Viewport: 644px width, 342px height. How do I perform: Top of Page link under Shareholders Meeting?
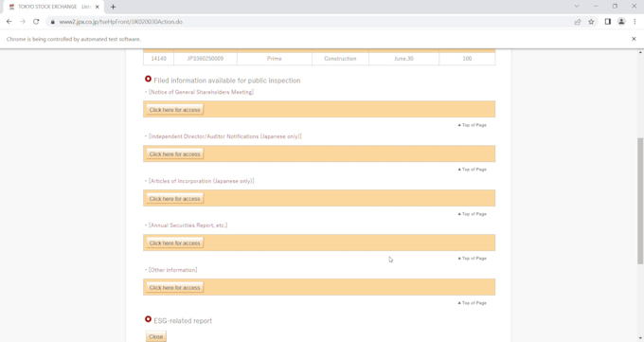(x=473, y=125)
